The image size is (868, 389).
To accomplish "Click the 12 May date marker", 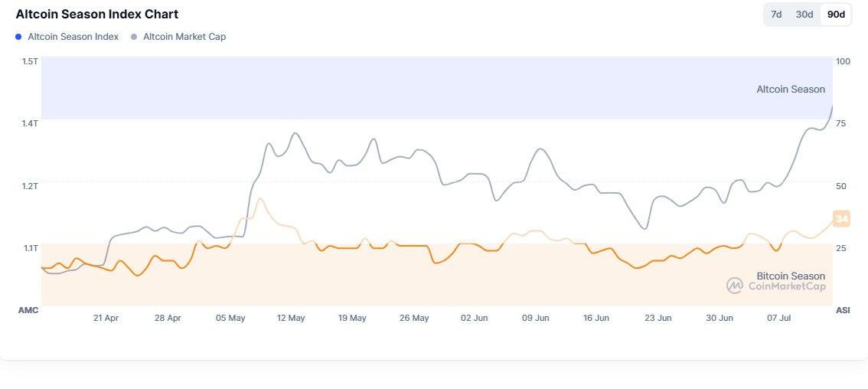I will click(x=291, y=318).
